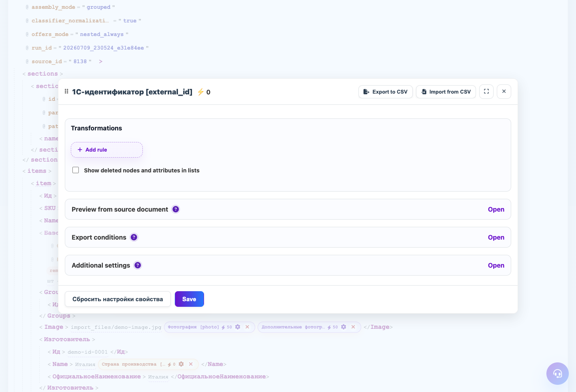
Task: Enable Show deleted nodes and attributes checkbox
Action: [76, 170]
